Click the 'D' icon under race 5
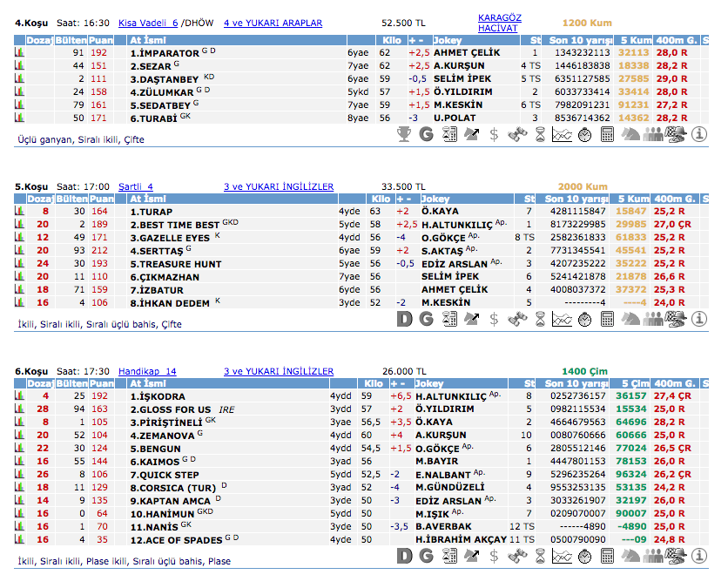This screenshot has height=588, width=728. pyautogui.click(x=404, y=320)
